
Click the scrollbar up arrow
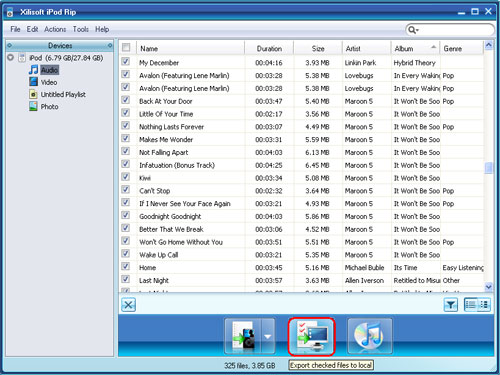489,45
